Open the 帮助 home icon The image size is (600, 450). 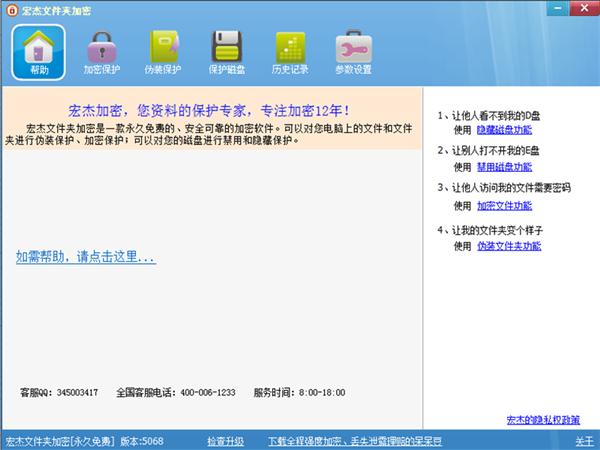(38, 52)
